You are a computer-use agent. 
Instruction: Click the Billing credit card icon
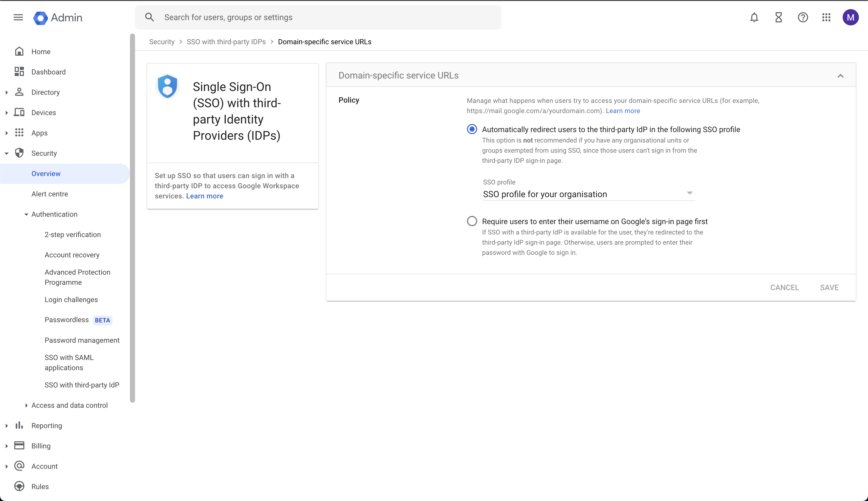[20, 446]
